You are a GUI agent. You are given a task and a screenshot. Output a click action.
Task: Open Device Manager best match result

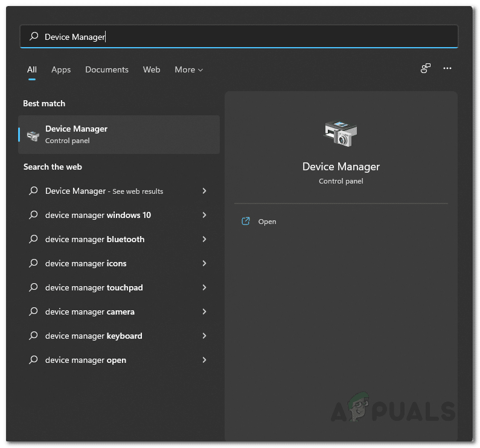(x=119, y=135)
